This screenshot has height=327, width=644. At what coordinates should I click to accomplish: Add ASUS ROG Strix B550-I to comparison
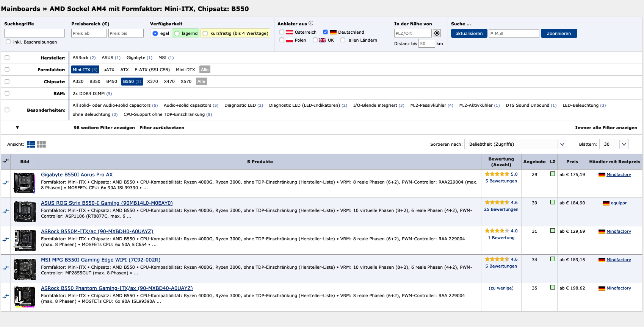click(x=6, y=211)
